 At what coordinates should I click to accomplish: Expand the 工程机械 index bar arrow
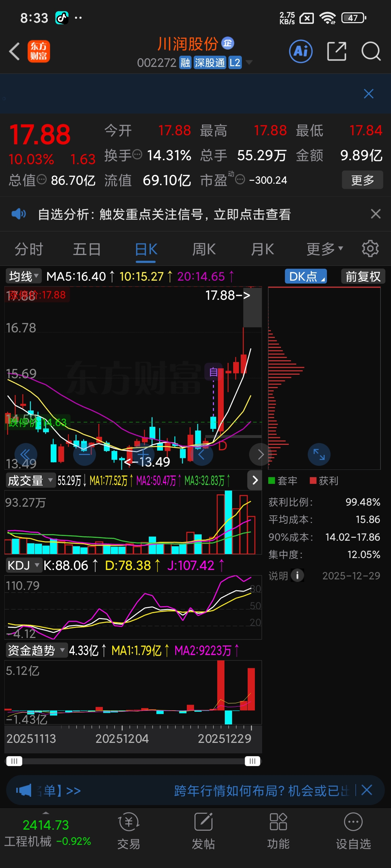pos(46,812)
